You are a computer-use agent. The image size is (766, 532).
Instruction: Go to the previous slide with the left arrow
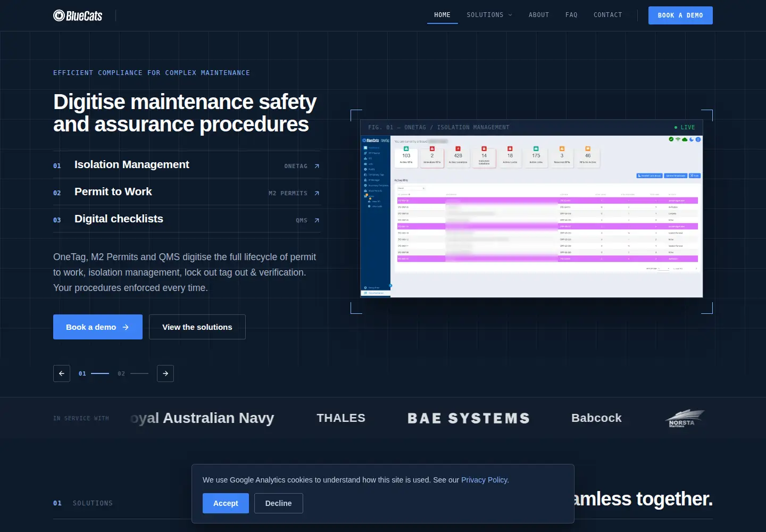(62, 373)
